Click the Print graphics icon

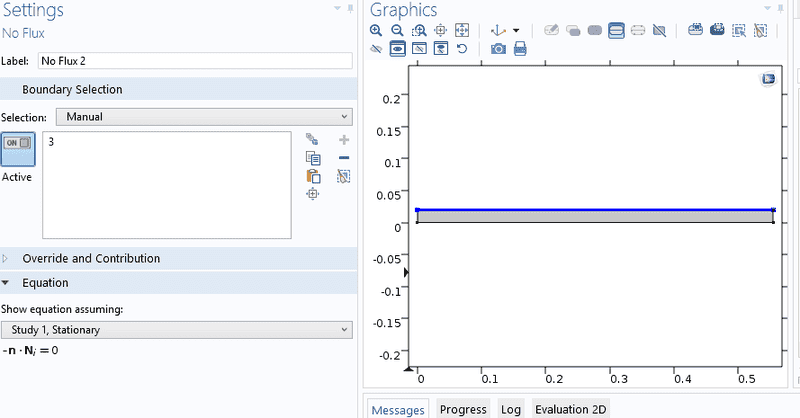[520, 48]
